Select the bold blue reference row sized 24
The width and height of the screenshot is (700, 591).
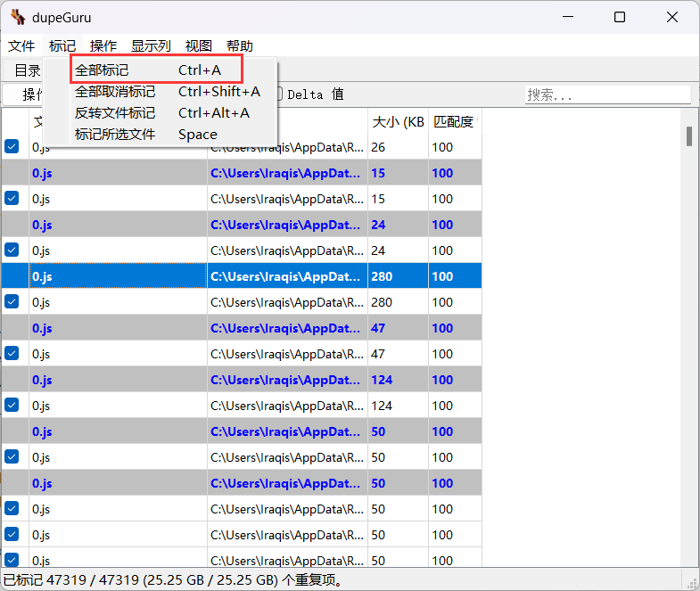242,225
